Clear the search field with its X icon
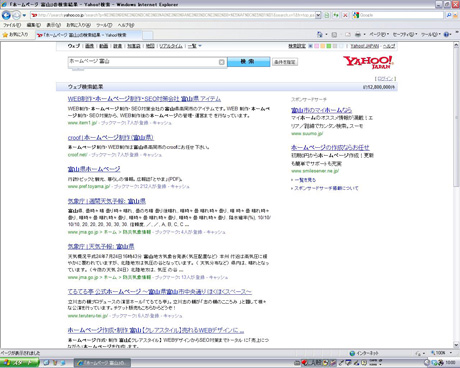 [222, 62]
